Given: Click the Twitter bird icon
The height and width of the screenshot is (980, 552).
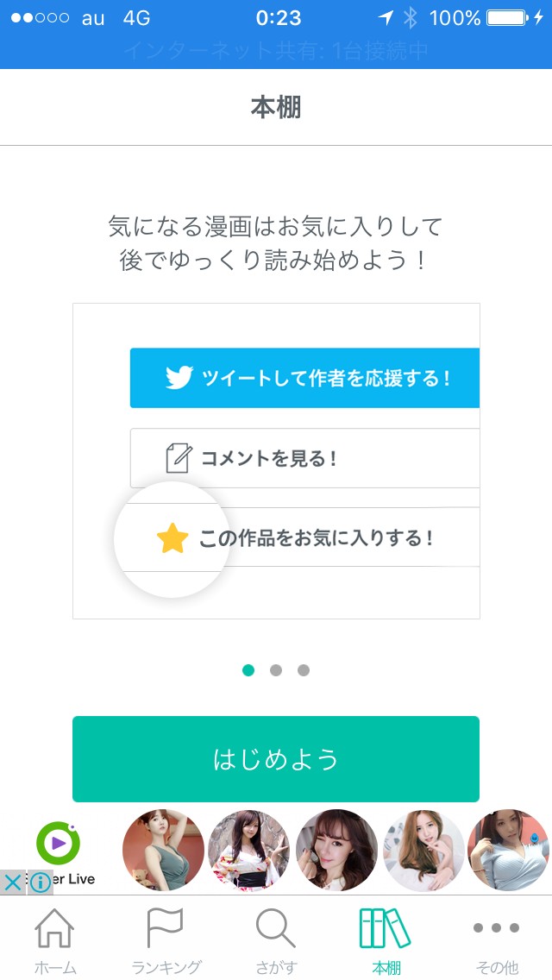Looking at the screenshot, I should (179, 378).
